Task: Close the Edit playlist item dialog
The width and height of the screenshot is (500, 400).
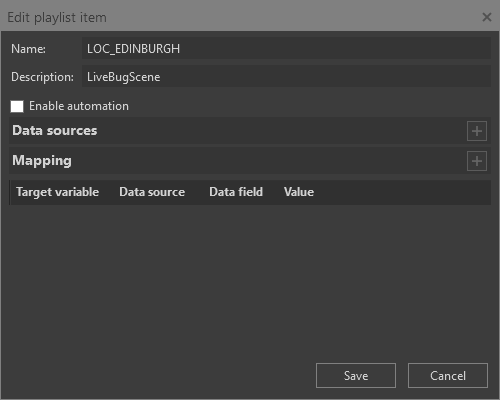Action: [487, 17]
